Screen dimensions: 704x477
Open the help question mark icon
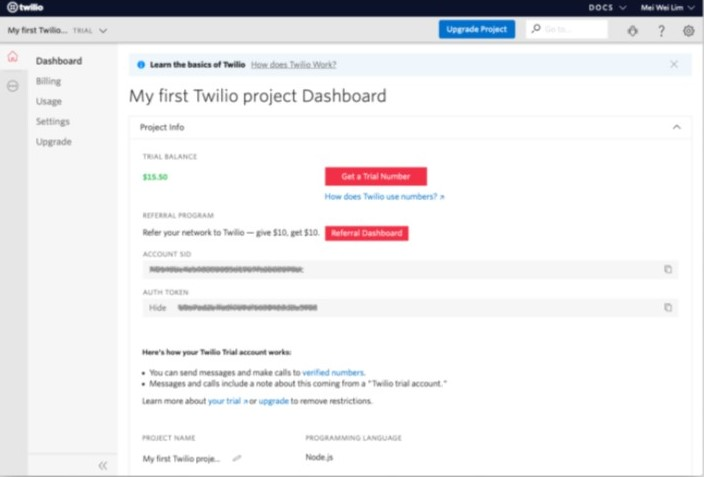(661, 31)
